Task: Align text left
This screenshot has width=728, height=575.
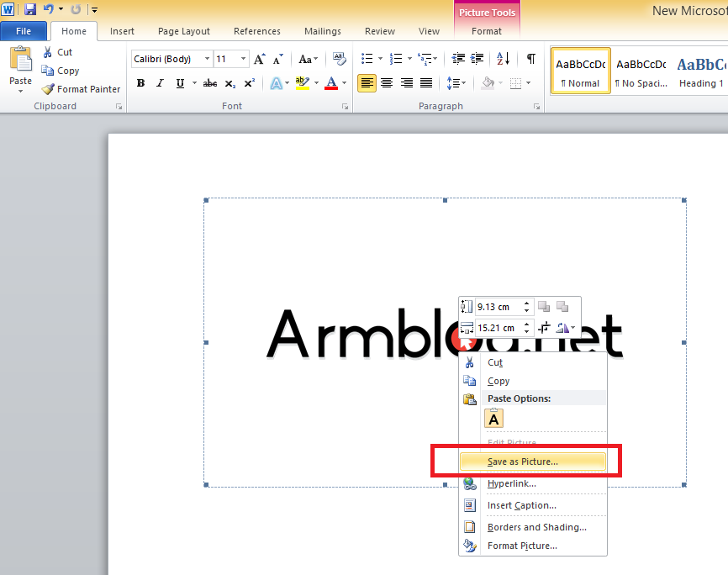Action: 367,83
